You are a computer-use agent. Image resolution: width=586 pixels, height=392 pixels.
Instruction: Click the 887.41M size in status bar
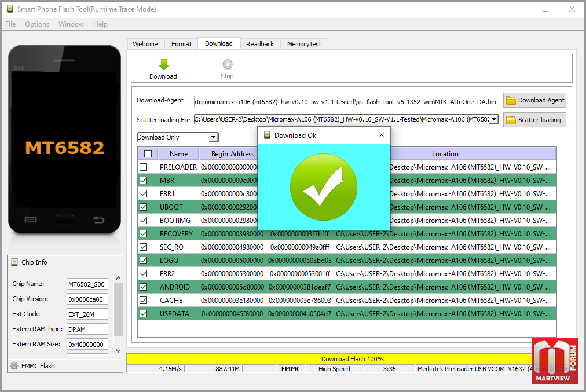(x=227, y=369)
